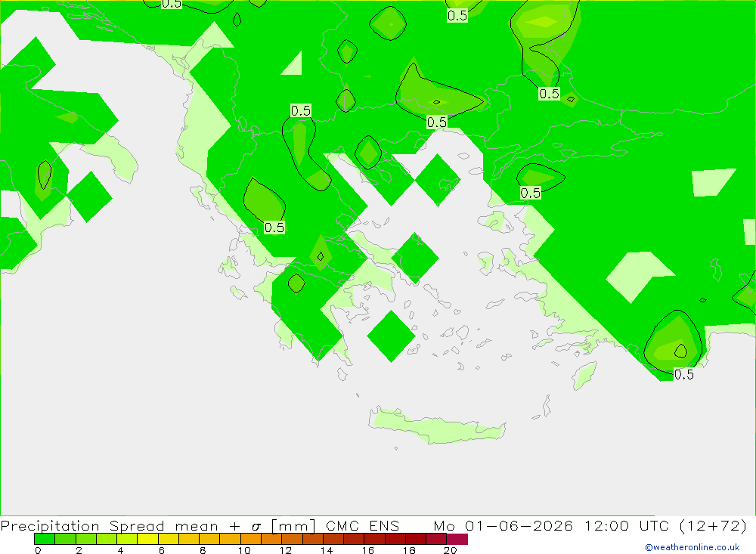Click the 0.5 contour label on the southern Turkey coast
The width and height of the screenshot is (756, 554).
pyautogui.click(x=683, y=375)
